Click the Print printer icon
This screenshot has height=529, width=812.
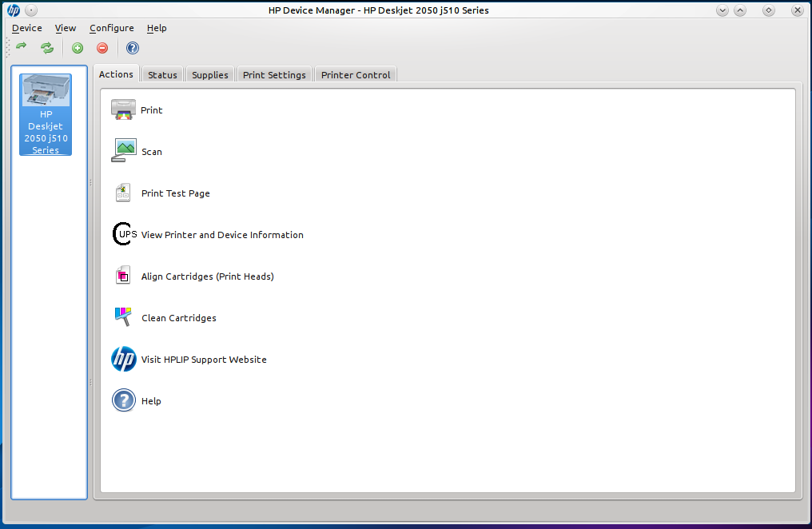[x=123, y=109]
